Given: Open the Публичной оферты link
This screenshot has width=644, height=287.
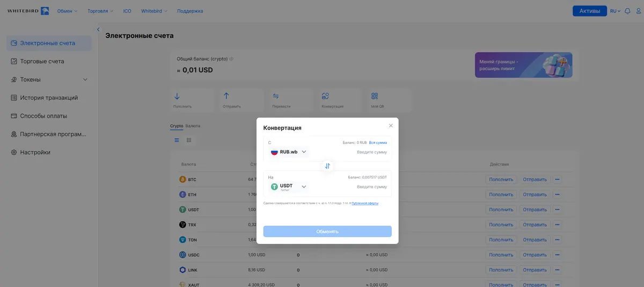Looking at the screenshot, I should (x=365, y=203).
